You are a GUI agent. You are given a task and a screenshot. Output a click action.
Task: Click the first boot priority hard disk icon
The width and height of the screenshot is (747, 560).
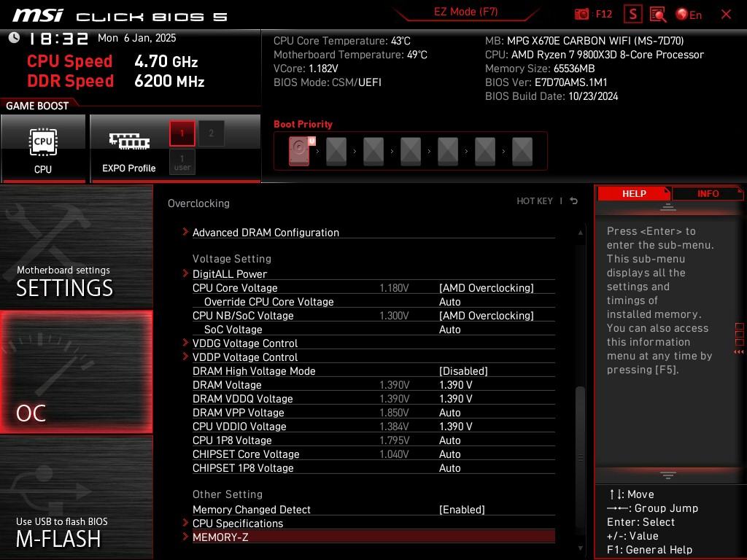click(300, 151)
